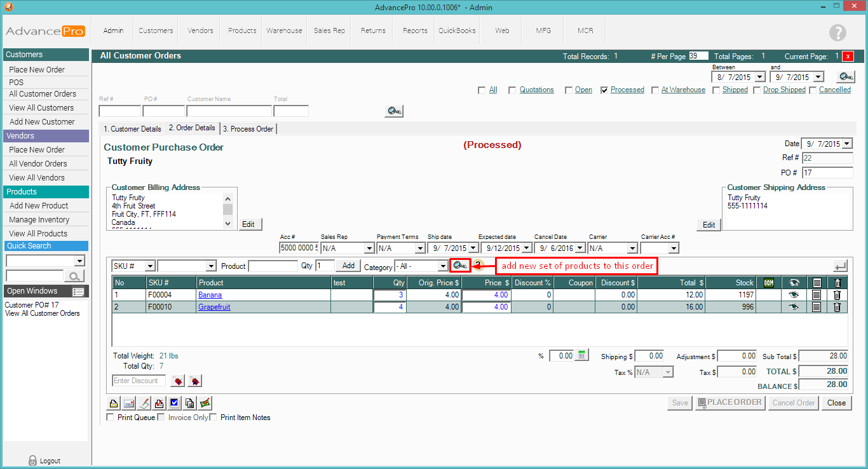The height and width of the screenshot is (469, 868).
Task: Click in the Enter Discount field
Action: click(139, 381)
